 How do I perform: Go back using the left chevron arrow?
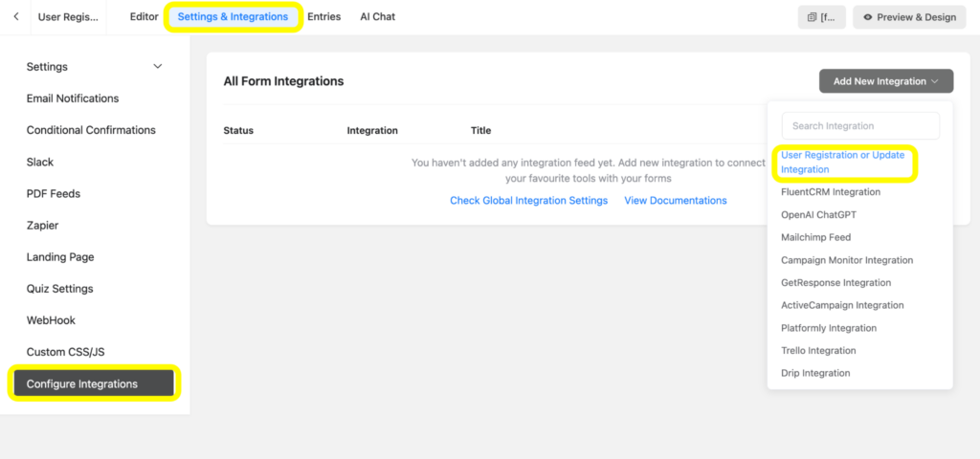point(16,17)
